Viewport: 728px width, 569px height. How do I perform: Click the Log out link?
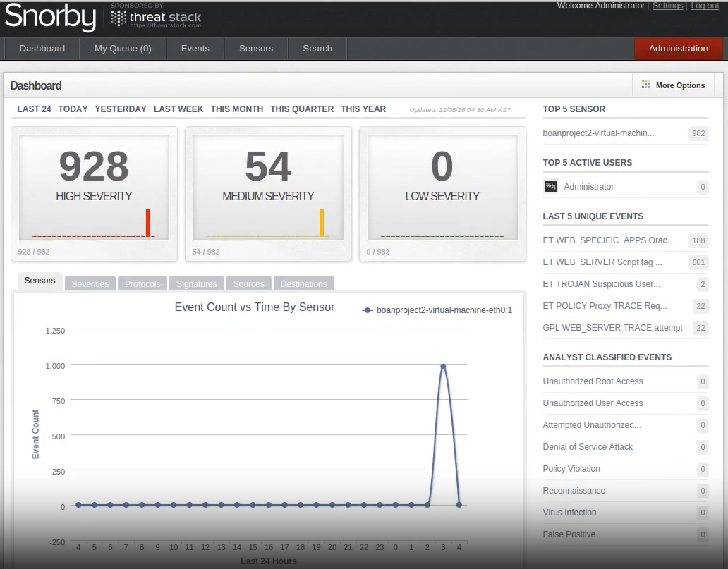point(705,6)
